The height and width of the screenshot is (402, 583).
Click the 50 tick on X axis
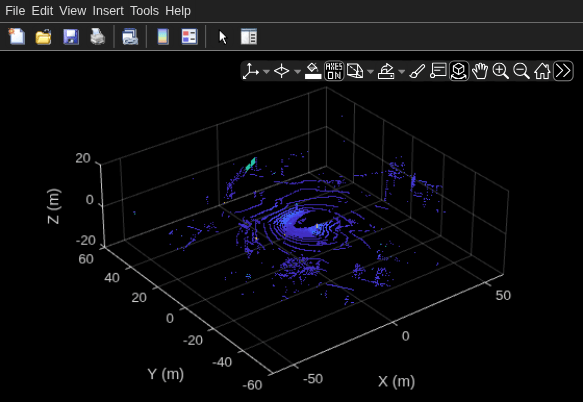503,296
